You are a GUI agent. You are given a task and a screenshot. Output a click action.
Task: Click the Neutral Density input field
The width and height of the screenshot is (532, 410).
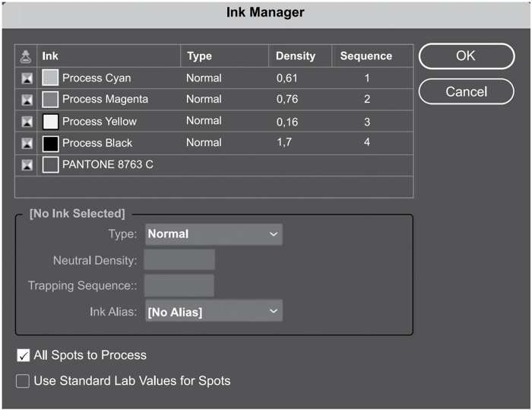(179, 260)
